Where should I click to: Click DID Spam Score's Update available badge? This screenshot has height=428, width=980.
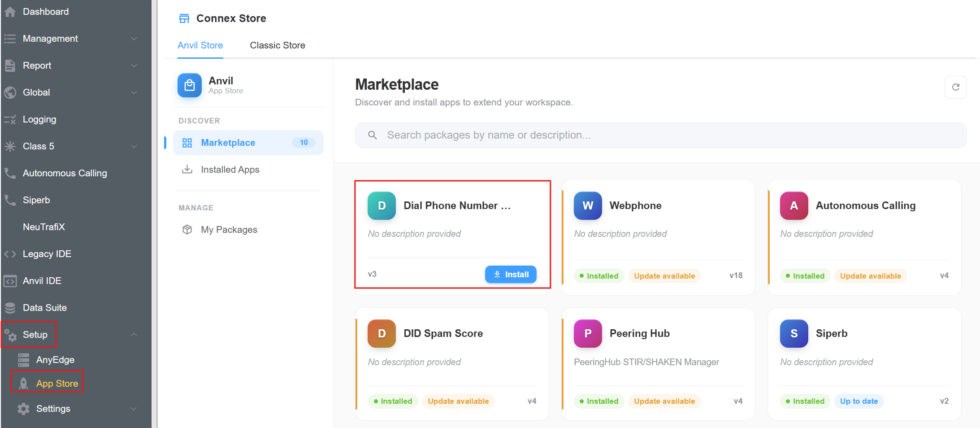[x=458, y=401]
